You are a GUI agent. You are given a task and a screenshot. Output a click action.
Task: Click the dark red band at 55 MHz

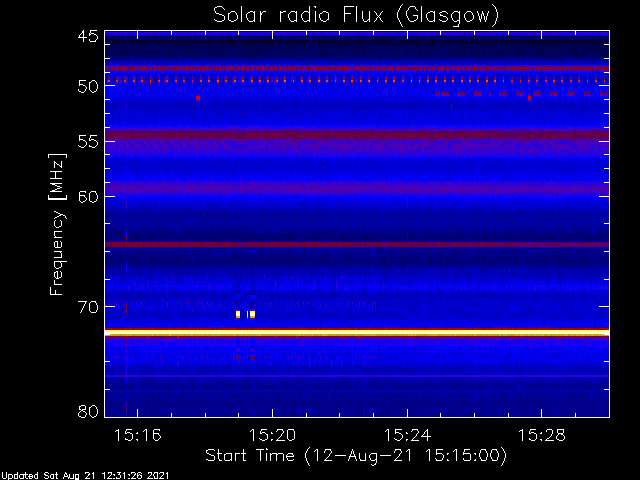point(357,134)
